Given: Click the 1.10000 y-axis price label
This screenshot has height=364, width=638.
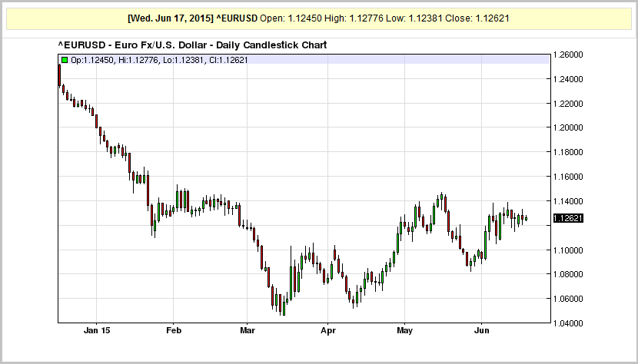Looking at the screenshot, I should point(568,250).
